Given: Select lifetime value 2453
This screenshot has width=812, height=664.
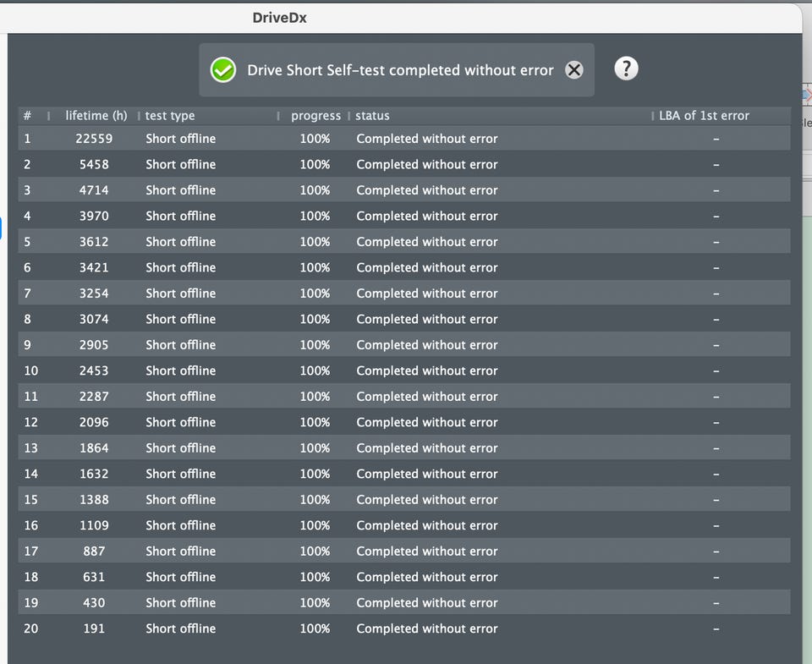Looking at the screenshot, I should 94,370.
